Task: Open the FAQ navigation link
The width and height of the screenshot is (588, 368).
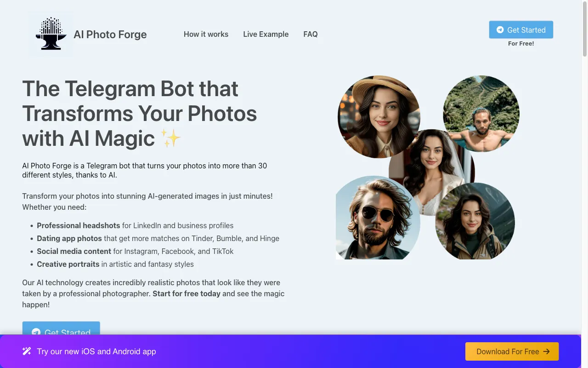Action: click(x=311, y=34)
